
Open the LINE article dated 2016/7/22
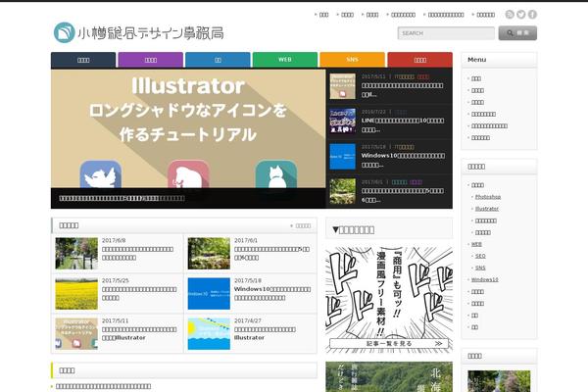pos(390,122)
